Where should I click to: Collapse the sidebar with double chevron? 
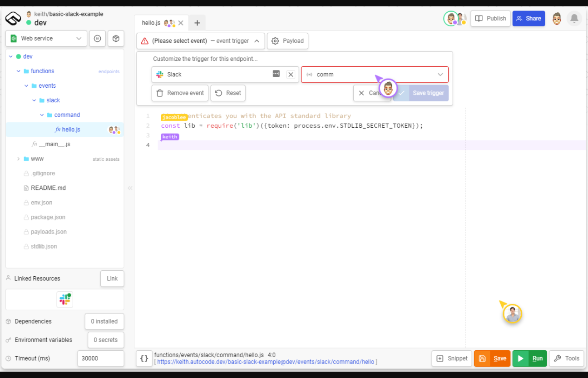(130, 188)
